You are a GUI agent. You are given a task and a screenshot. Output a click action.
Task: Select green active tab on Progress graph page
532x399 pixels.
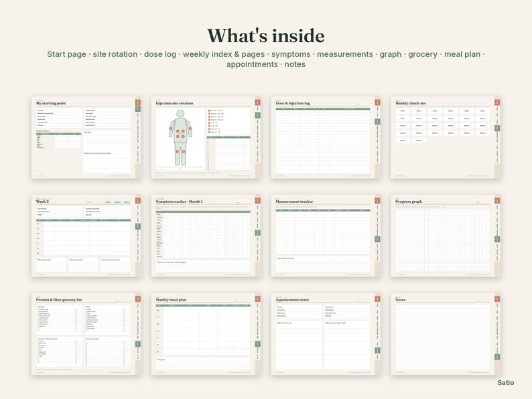click(x=497, y=239)
